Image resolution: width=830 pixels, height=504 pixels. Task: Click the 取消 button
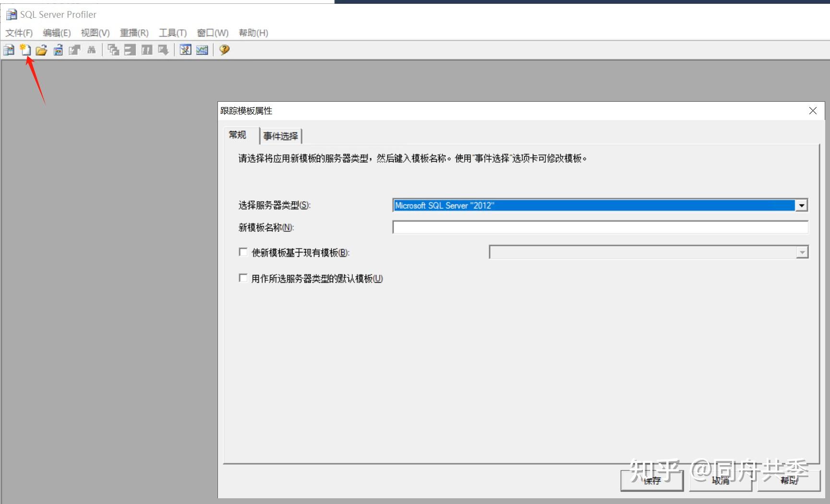[x=720, y=480]
